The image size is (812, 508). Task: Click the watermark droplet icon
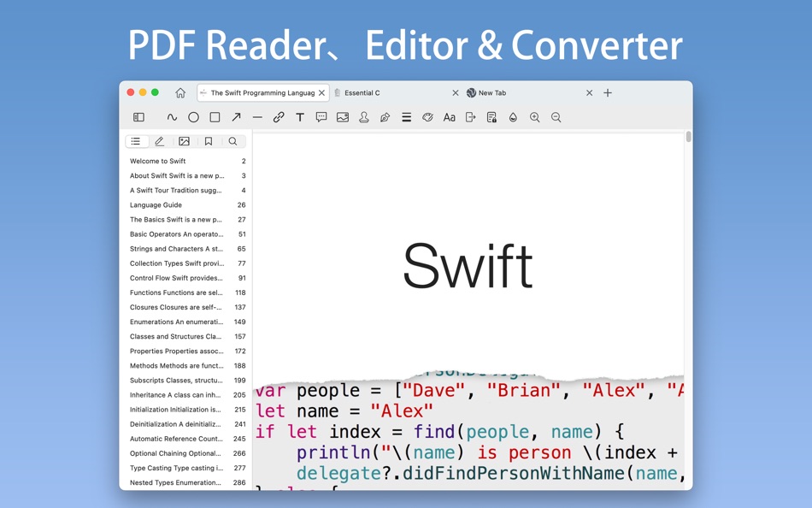click(x=513, y=117)
